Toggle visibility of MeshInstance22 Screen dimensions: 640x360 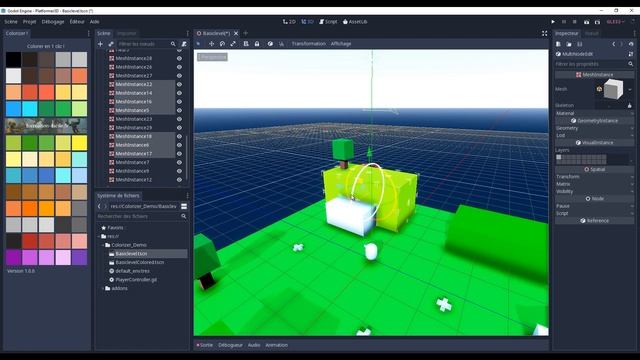pyautogui.click(x=179, y=84)
